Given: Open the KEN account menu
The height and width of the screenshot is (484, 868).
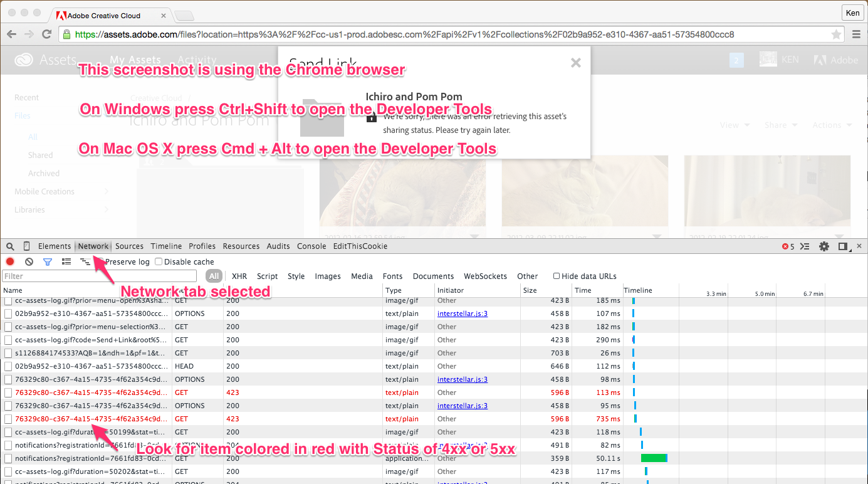Looking at the screenshot, I should coord(779,60).
